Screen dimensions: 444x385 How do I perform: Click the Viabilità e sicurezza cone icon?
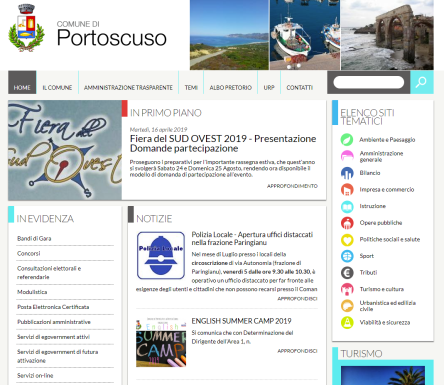point(347,322)
